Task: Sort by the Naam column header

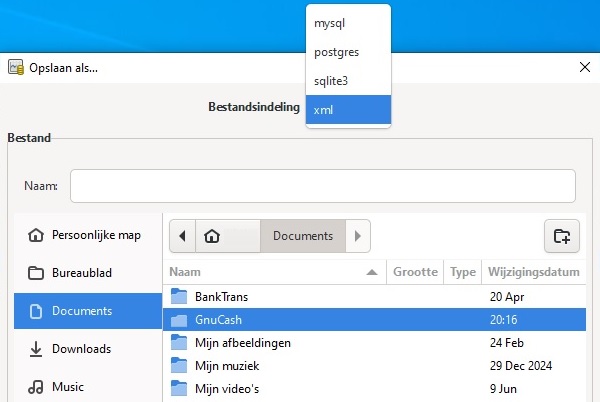Action: pyautogui.click(x=270, y=272)
